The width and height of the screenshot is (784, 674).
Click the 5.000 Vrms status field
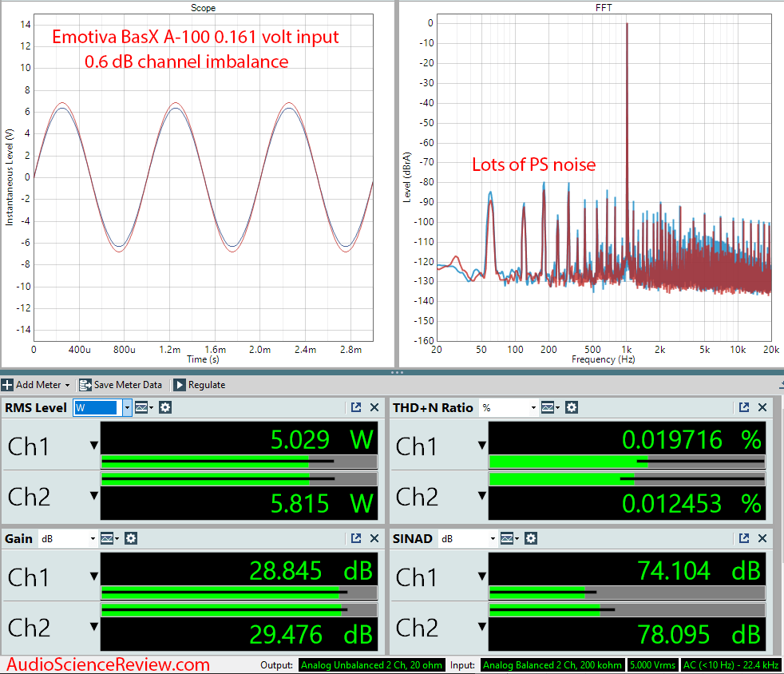coord(652,665)
